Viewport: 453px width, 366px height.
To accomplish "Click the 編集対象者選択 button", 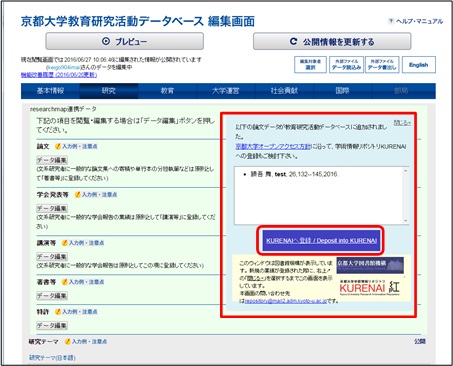I will [310, 64].
